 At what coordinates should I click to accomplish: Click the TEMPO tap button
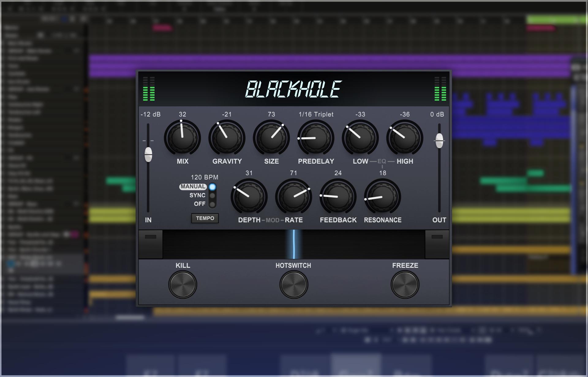coord(205,218)
